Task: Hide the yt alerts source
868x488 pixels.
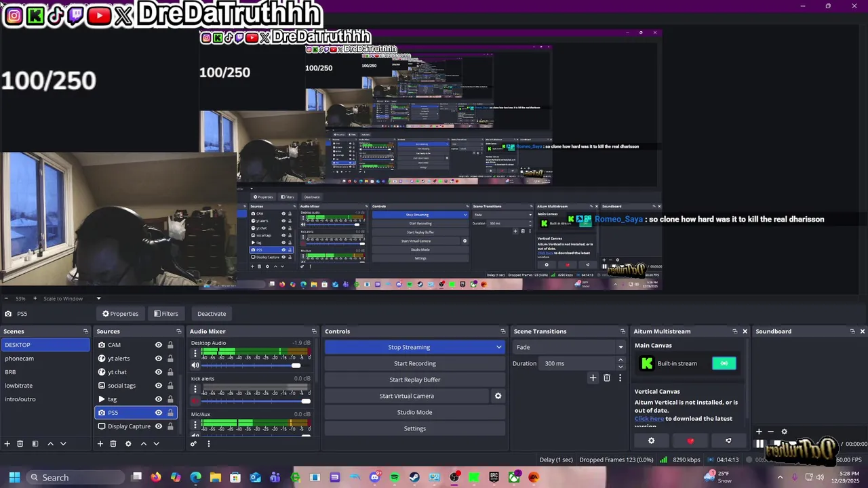Action: pyautogui.click(x=159, y=359)
